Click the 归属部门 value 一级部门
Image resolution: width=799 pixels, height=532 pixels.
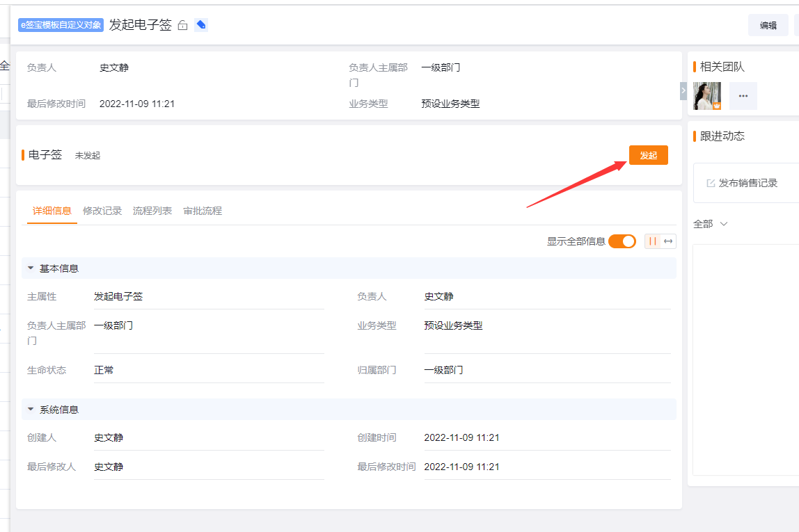[444, 370]
